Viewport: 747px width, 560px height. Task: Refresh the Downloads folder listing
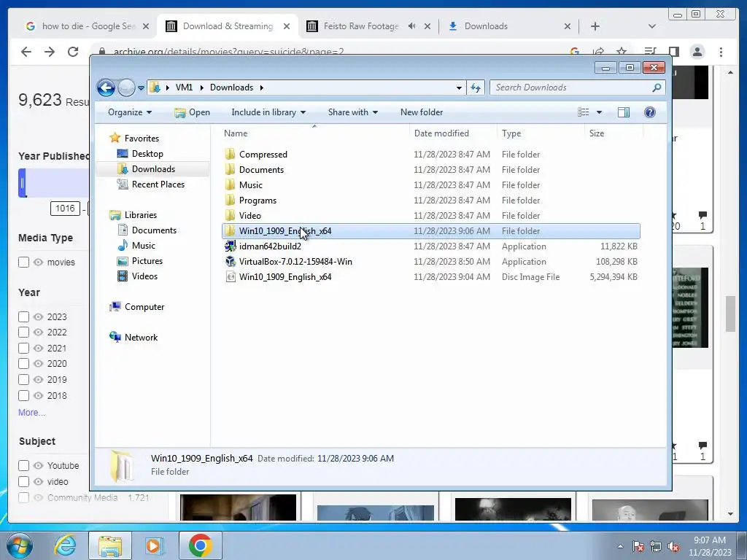(476, 87)
